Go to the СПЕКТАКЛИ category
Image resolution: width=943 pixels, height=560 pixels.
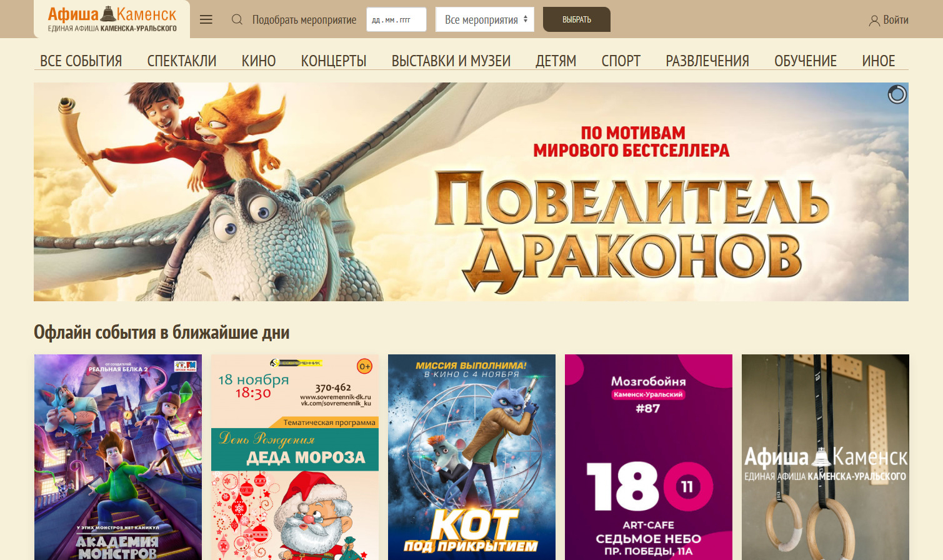[182, 61]
